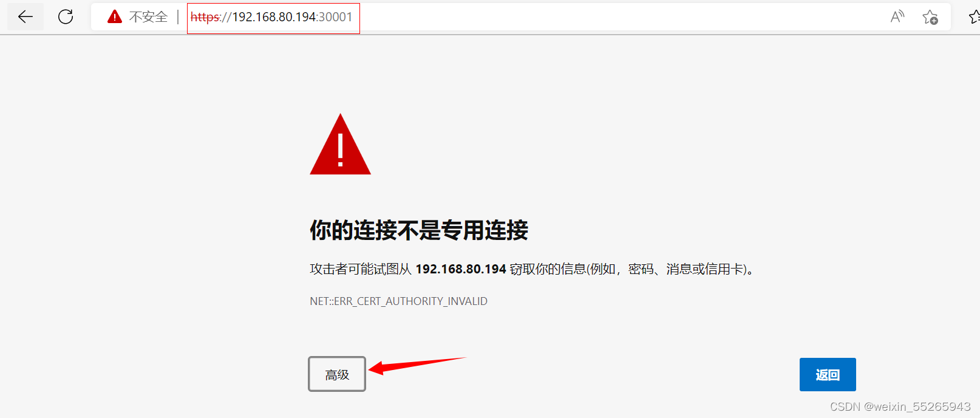
Task: Add this page to favorites with the star-plus icon
Action: [930, 17]
